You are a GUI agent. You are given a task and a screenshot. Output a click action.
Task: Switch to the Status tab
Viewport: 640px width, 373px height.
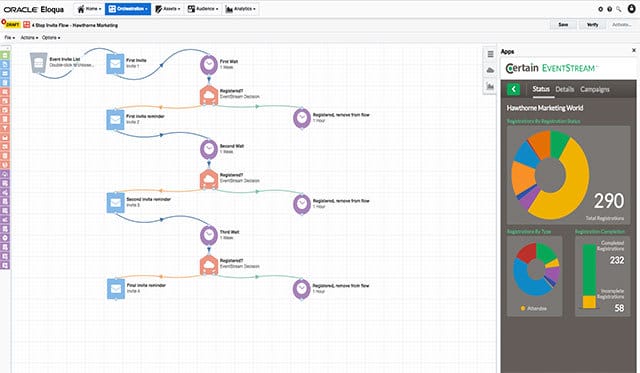coord(541,89)
